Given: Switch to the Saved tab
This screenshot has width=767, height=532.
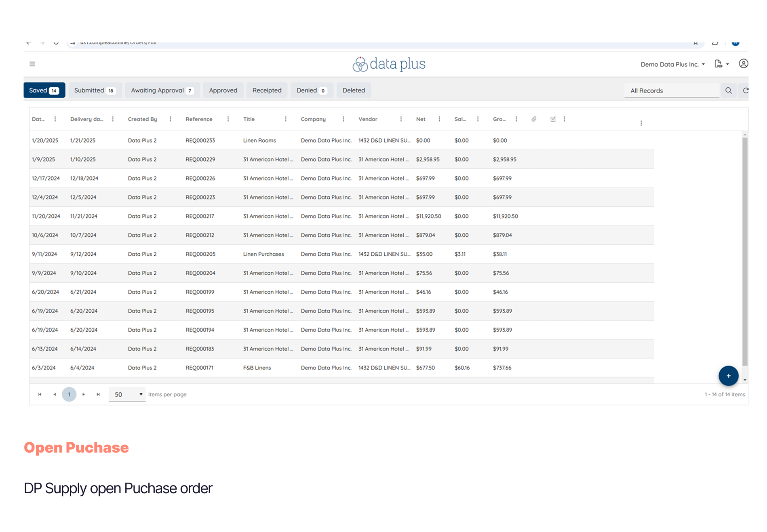Looking at the screenshot, I should (44, 90).
